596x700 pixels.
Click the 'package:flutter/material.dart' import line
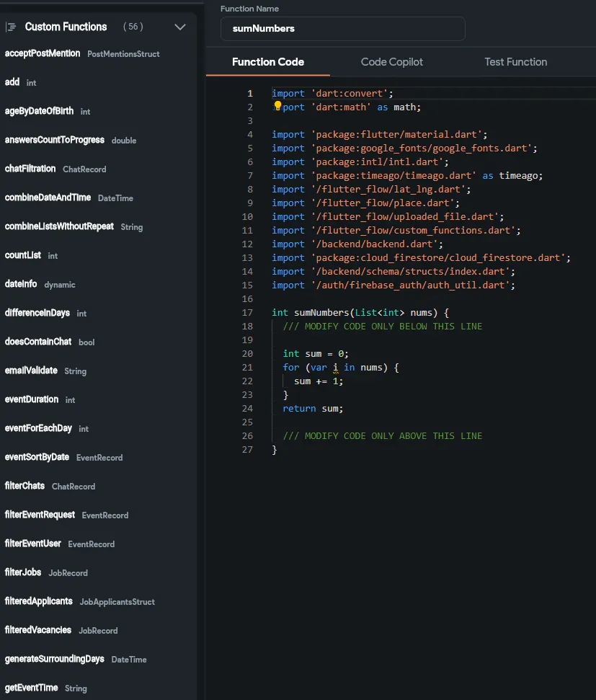pyautogui.click(x=380, y=134)
